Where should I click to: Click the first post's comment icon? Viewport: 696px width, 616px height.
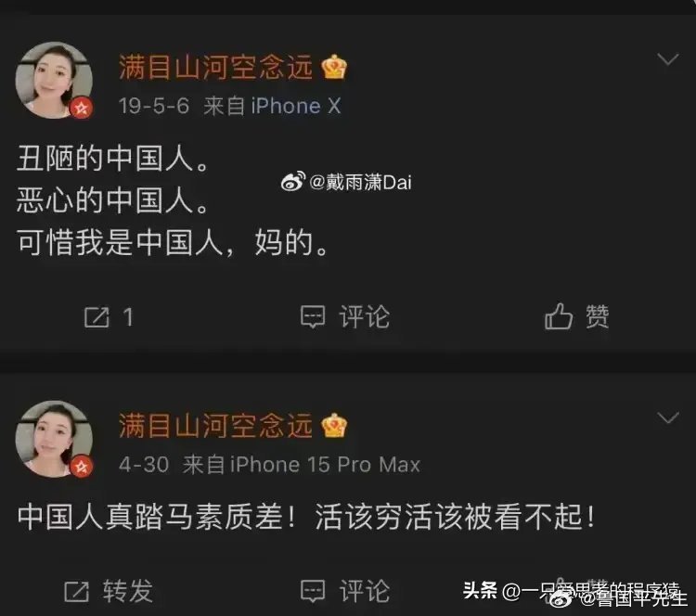pos(313,317)
